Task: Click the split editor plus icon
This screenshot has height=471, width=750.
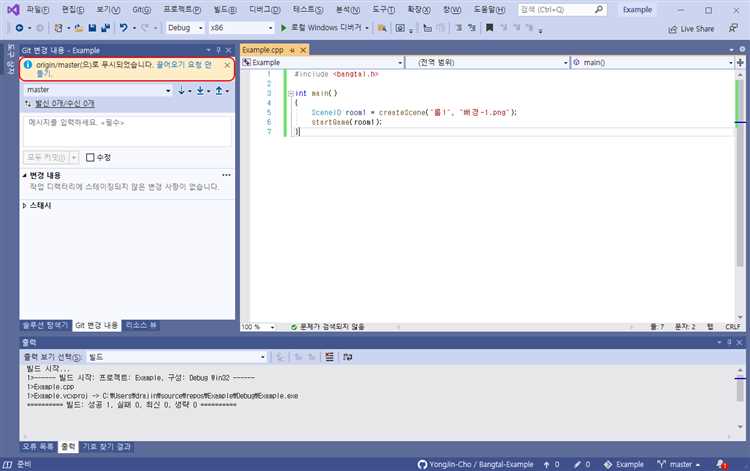Action: pyautogui.click(x=740, y=63)
